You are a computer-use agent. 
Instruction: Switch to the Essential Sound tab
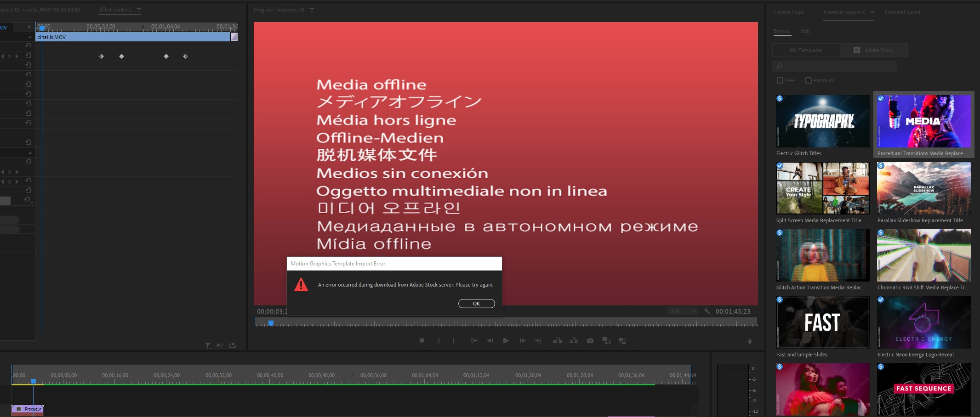[902, 12]
